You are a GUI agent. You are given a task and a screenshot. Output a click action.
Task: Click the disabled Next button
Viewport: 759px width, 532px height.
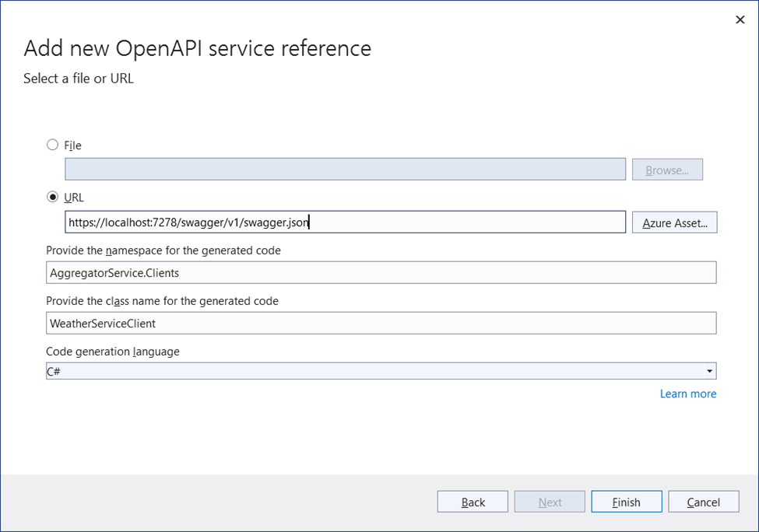coord(549,501)
